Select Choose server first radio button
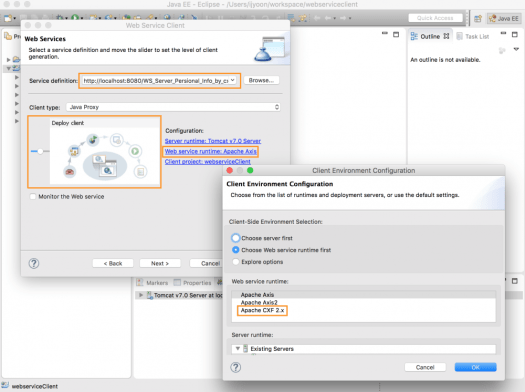Image resolution: width=525 pixels, height=392 pixels. (x=236, y=238)
